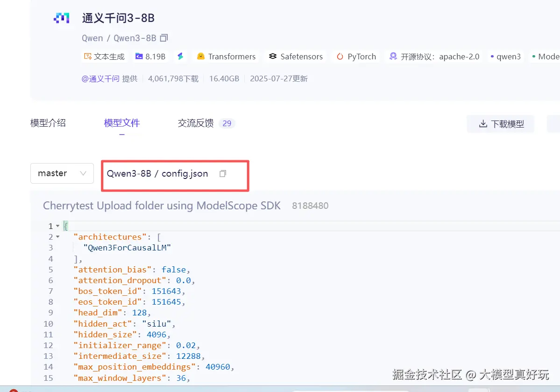Click the "max_window_layers" key
Viewport: 560px width, 392px height.
(120, 378)
